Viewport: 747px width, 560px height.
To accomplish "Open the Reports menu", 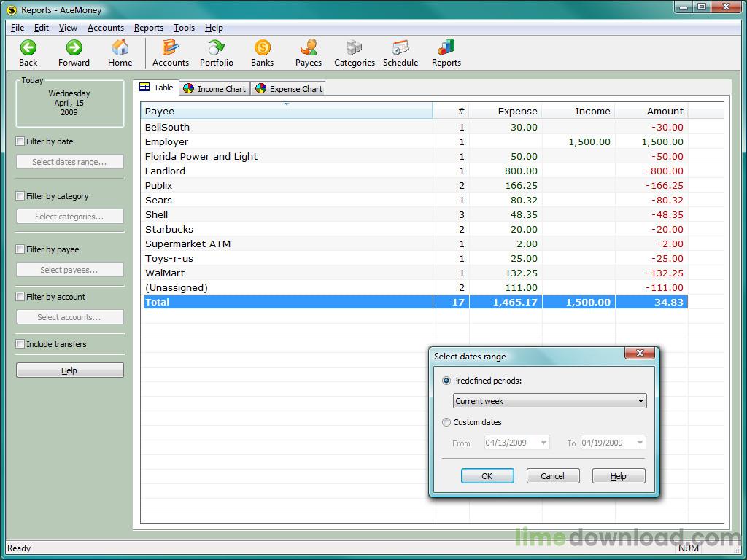I will coord(149,28).
